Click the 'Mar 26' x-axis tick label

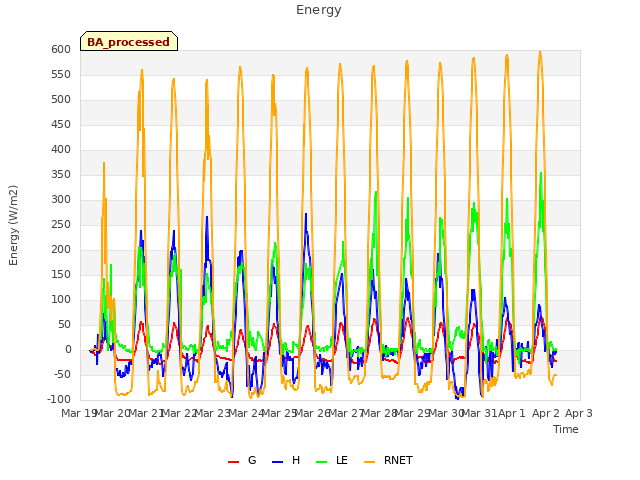313,413
